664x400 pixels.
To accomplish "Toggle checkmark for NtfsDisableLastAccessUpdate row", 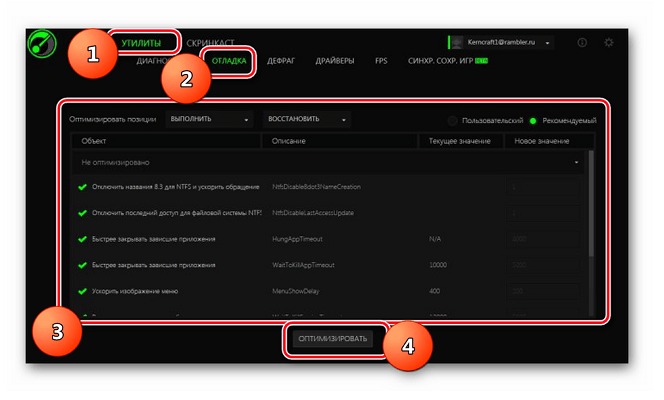I will pyautogui.click(x=82, y=213).
